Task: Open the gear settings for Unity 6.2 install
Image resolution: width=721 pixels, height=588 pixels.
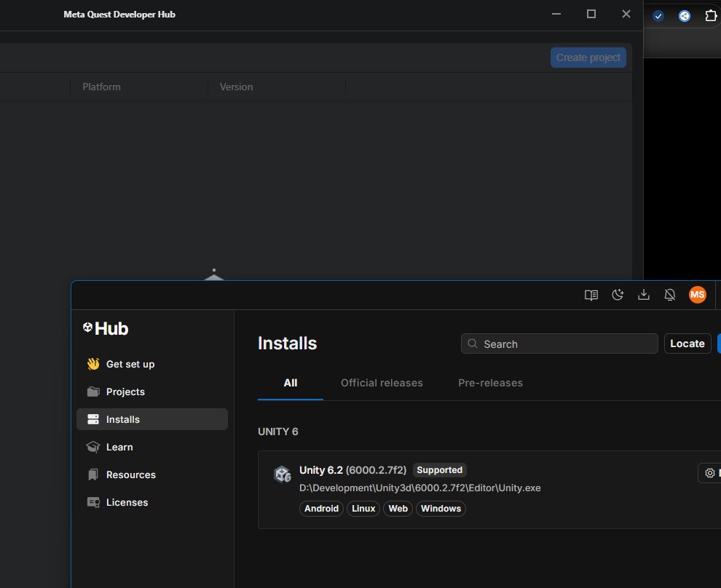Action: [710, 473]
